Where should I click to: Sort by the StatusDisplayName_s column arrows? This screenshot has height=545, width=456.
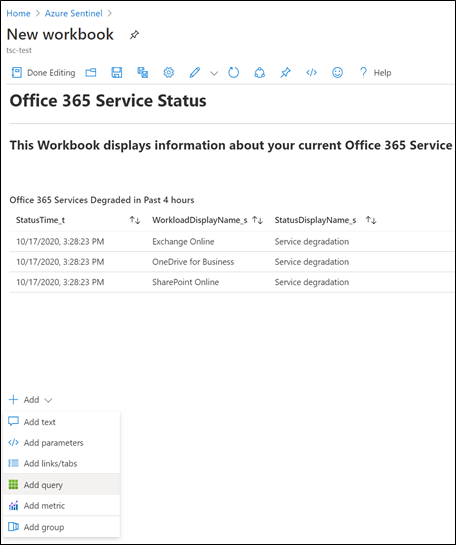click(371, 220)
